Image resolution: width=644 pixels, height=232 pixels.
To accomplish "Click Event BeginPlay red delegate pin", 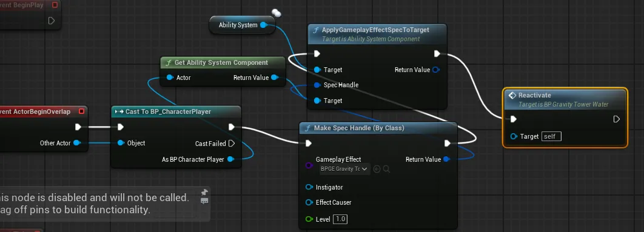I will click(x=55, y=5).
